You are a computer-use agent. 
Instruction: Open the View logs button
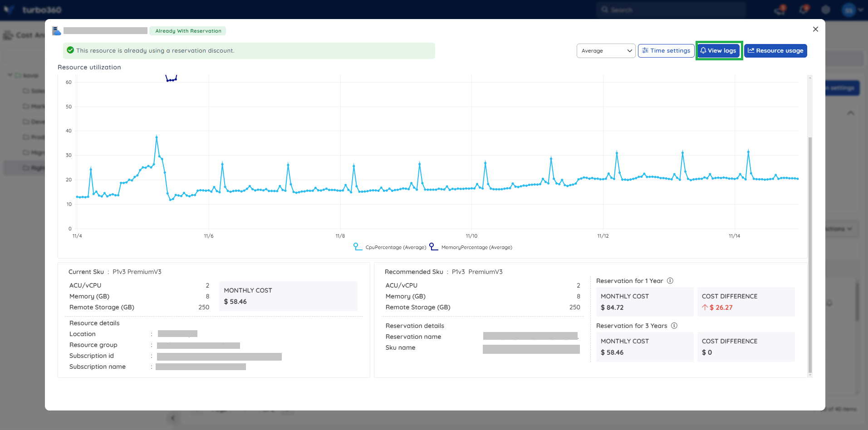coord(718,51)
